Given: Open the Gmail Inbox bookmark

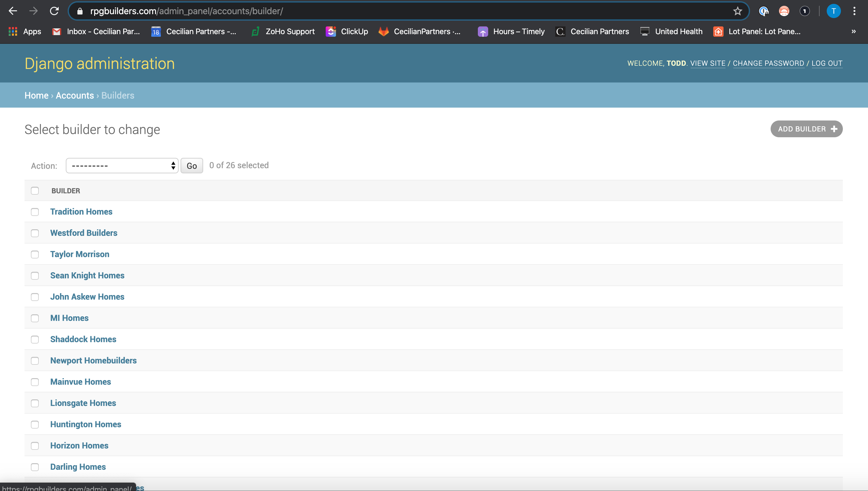Looking at the screenshot, I should point(96,31).
